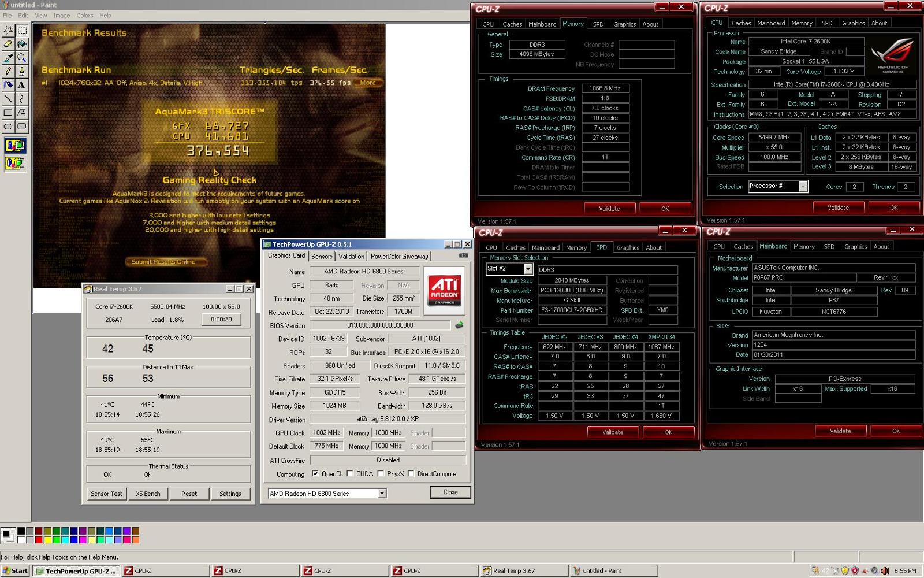Toggle the PhysX checkbox in GPU-Z
924x578 pixels.
pos(381,474)
